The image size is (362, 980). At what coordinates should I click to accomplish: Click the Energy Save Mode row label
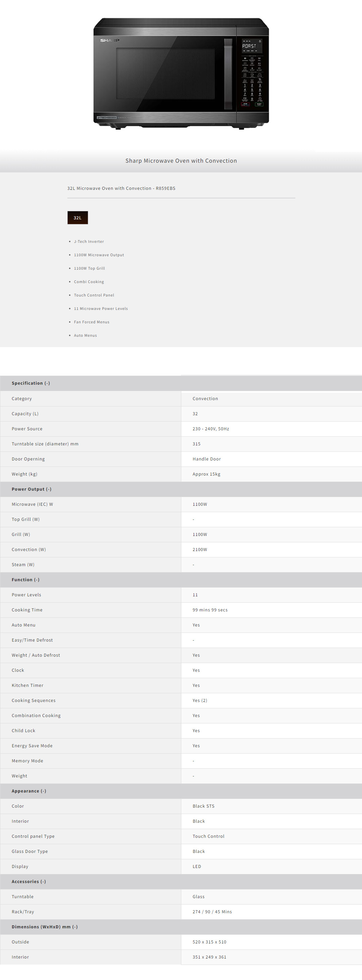32,745
